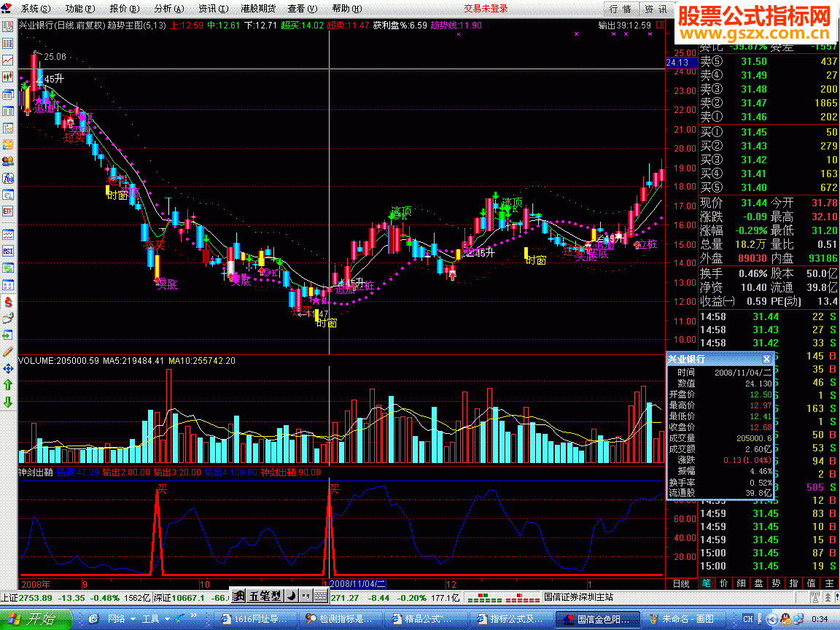The width and height of the screenshot is (840, 630).
Task: Click the green up arrow sidebar icon
Action: (x=8, y=385)
